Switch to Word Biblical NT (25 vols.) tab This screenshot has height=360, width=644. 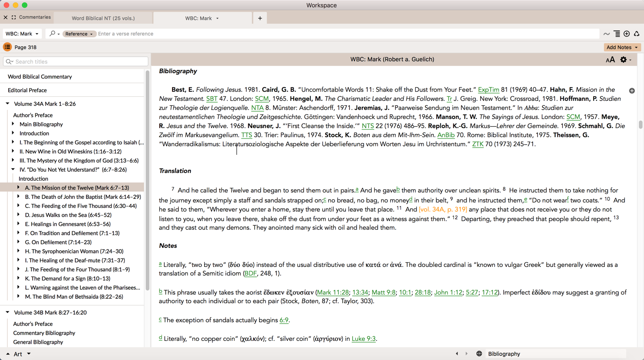(103, 18)
